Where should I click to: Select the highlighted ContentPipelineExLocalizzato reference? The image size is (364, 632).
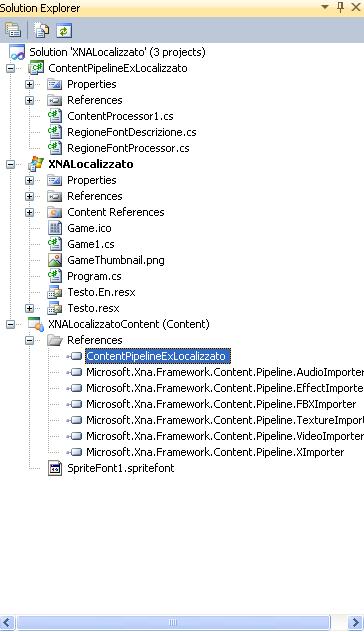pyautogui.click(x=158, y=356)
